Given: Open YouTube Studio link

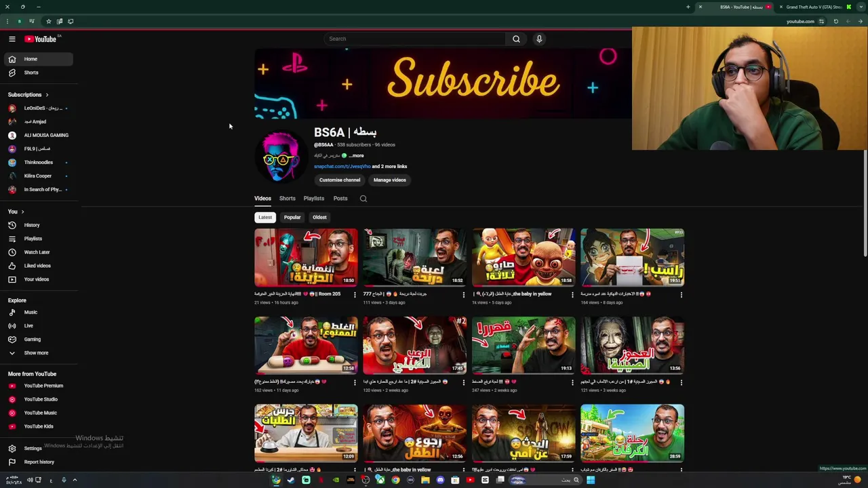Looking at the screenshot, I should pyautogui.click(x=37, y=399).
